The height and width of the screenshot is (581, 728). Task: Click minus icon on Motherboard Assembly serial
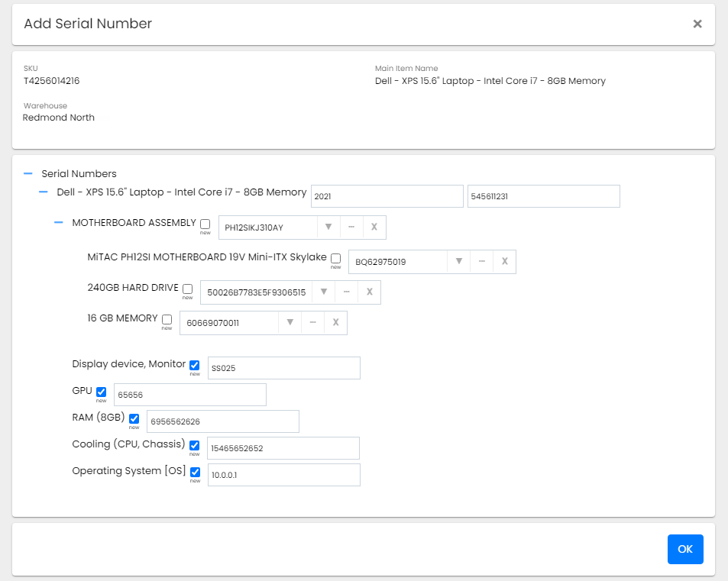351,228
